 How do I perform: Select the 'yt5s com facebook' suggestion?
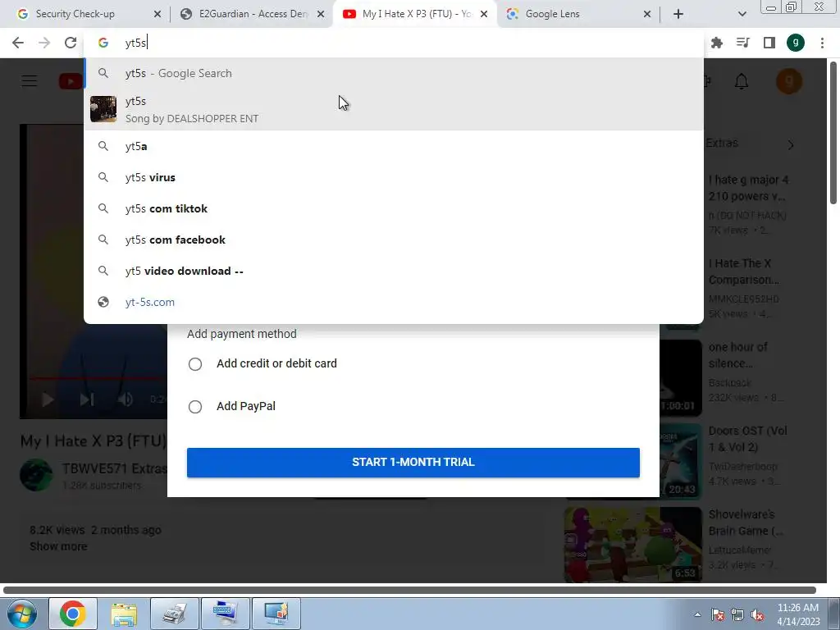(394, 240)
